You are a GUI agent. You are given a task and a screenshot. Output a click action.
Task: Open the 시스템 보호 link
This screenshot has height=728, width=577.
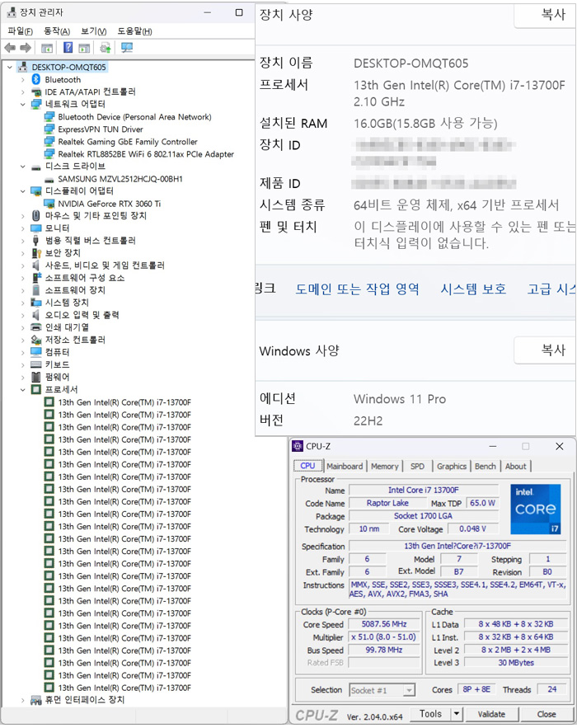pos(473,289)
